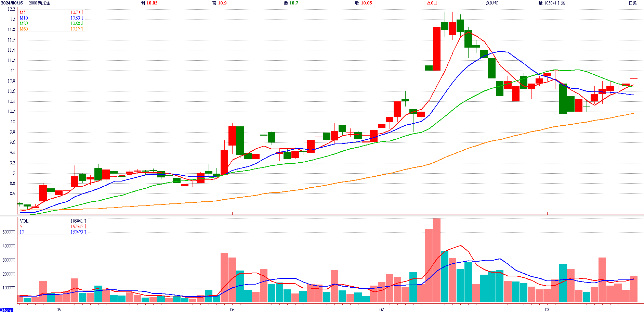Click the header volume 量 185841 張
644x313 pixels.
pyautogui.click(x=552, y=3)
